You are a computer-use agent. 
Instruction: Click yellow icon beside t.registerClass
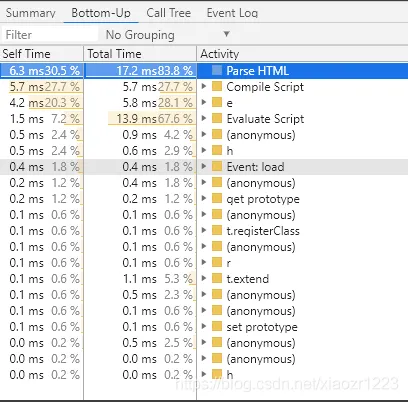tap(217, 230)
